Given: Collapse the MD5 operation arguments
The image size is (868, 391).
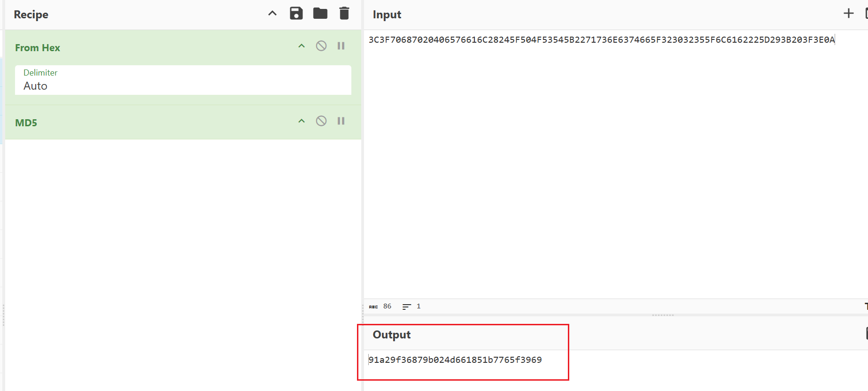Looking at the screenshot, I should pos(302,121).
